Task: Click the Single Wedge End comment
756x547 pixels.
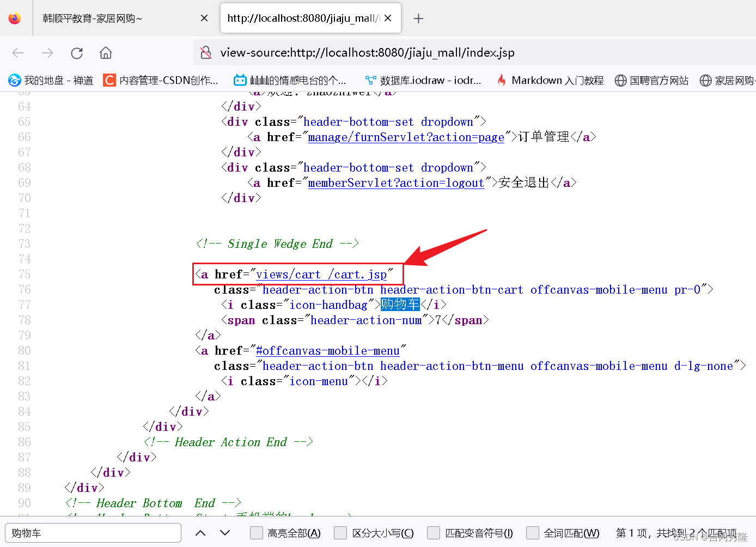Action: 277,244
